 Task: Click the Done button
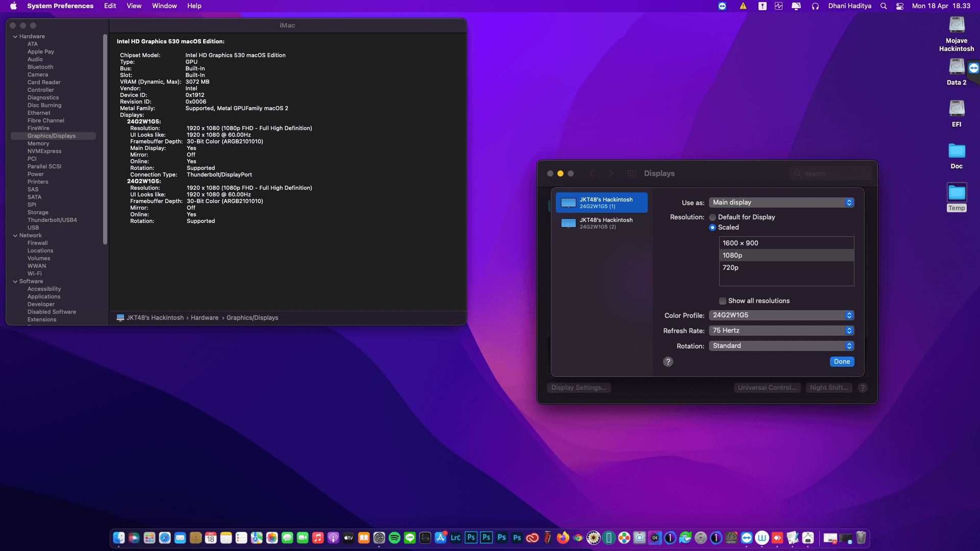click(x=842, y=362)
